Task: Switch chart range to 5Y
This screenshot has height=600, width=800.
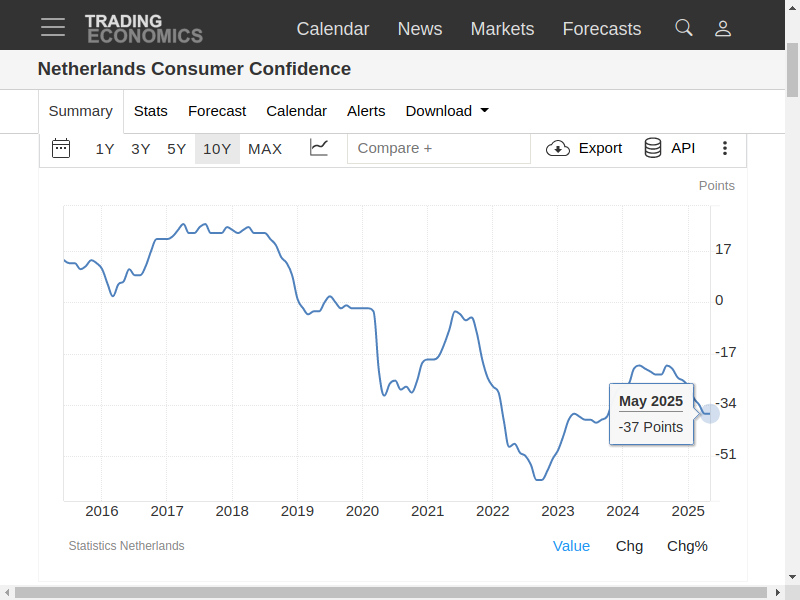Action: tap(177, 149)
